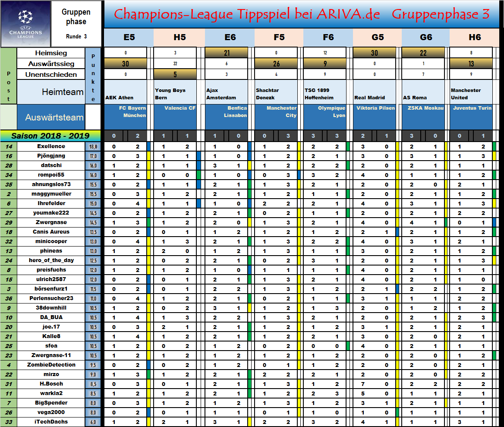Select player 'rompoi55' in the ranking
This screenshot has height=427, width=504.
pos(51,175)
